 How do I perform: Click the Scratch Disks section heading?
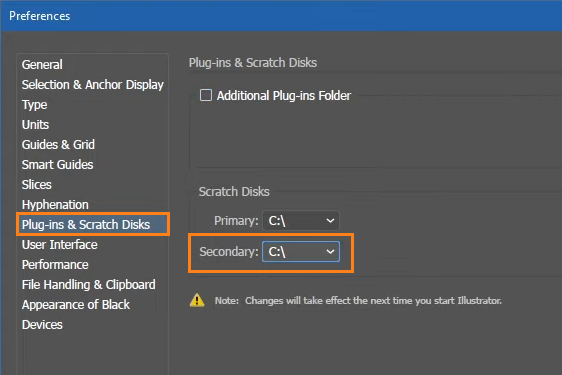234,191
